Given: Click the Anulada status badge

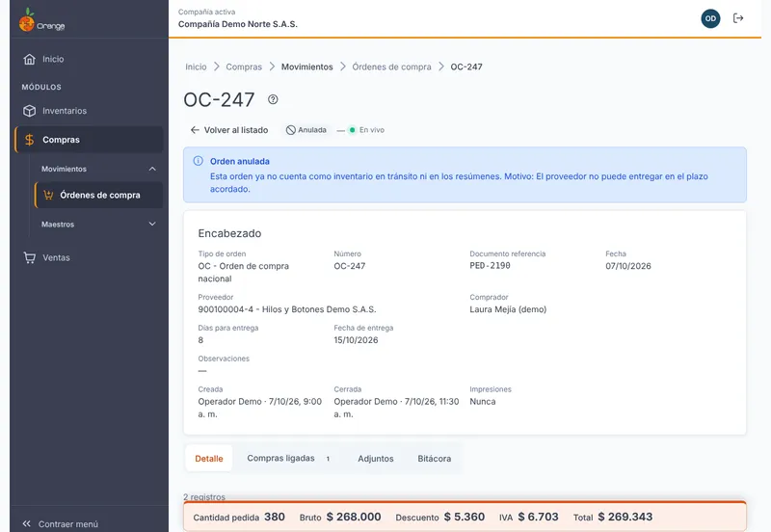Looking at the screenshot, I should [x=306, y=130].
